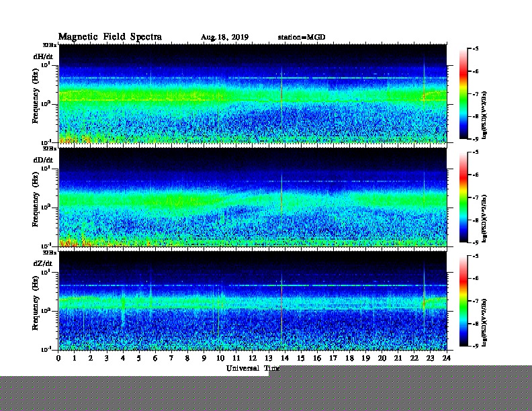Click the bottom panel color scale bar
The height and width of the screenshot is (411, 532).
tap(463, 301)
